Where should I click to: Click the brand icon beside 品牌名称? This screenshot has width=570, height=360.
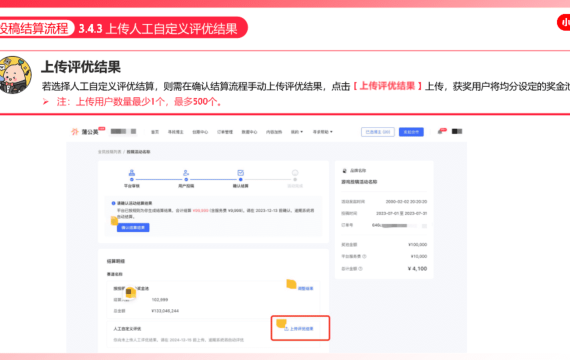(x=345, y=171)
